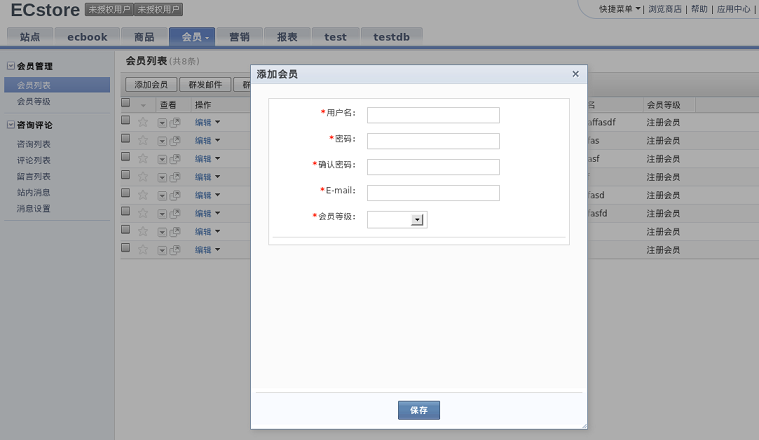Click the expand-detail icon in the second row
759x440 pixels.
(x=163, y=141)
